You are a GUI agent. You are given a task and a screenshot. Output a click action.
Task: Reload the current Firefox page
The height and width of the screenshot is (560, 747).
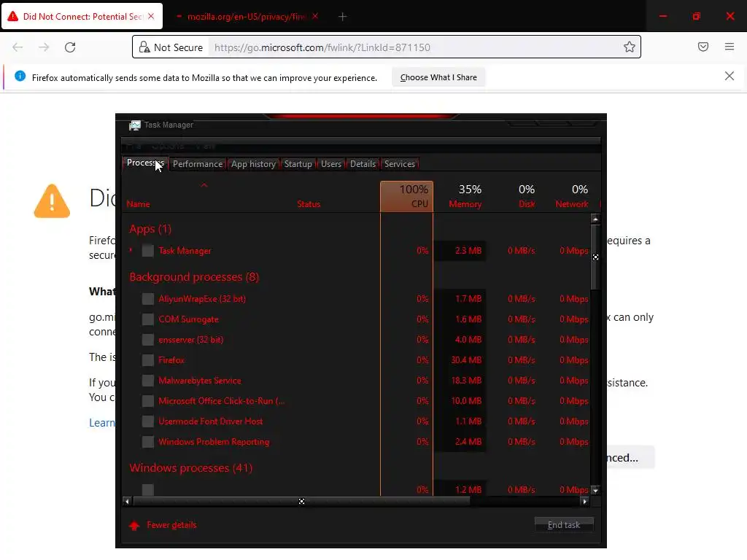(x=70, y=47)
